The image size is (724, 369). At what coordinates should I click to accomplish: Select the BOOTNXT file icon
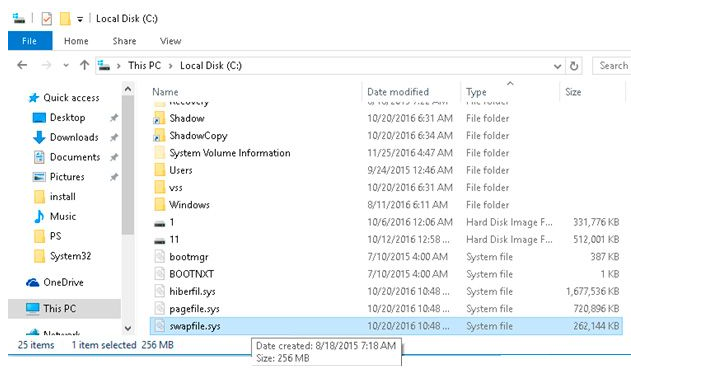tap(159, 274)
